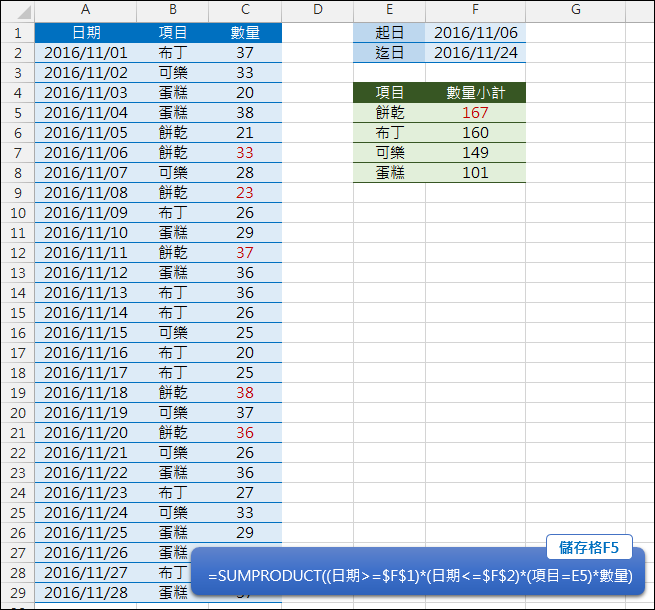Select the subtotal value 101
This screenshot has width=655, height=610.
click(475, 173)
